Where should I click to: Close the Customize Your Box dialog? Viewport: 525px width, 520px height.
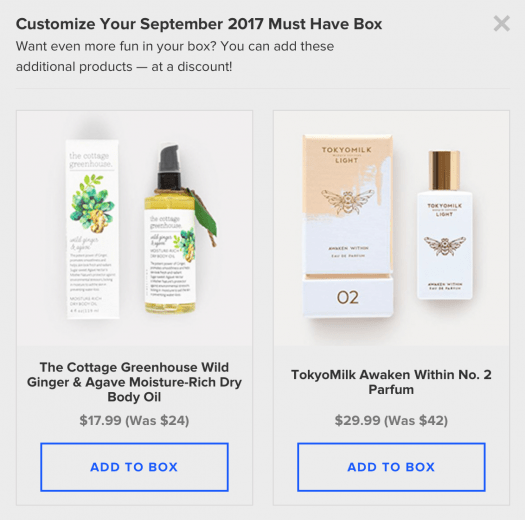tap(501, 23)
